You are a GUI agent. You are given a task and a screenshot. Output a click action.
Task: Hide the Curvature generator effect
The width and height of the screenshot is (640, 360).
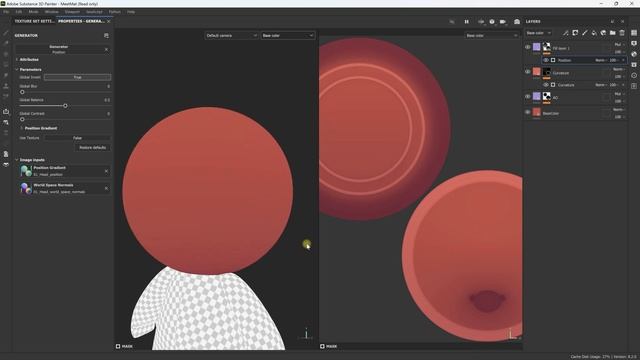click(546, 85)
